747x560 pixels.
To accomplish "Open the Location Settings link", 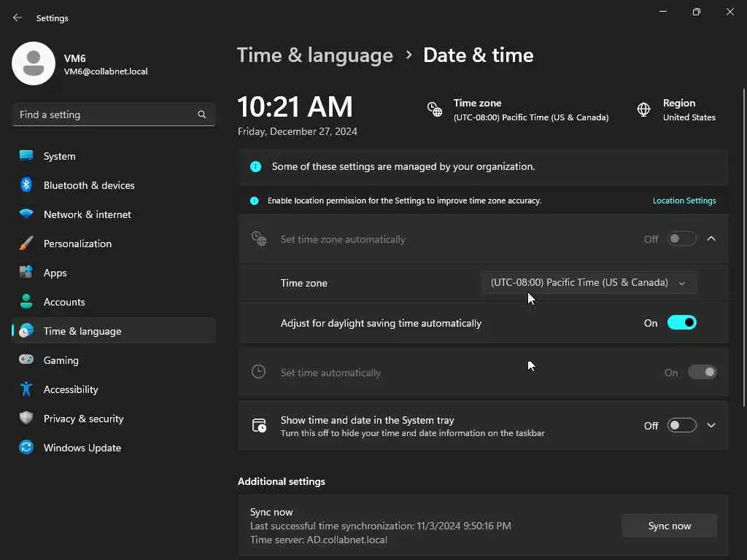I will [x=684, y=201].
